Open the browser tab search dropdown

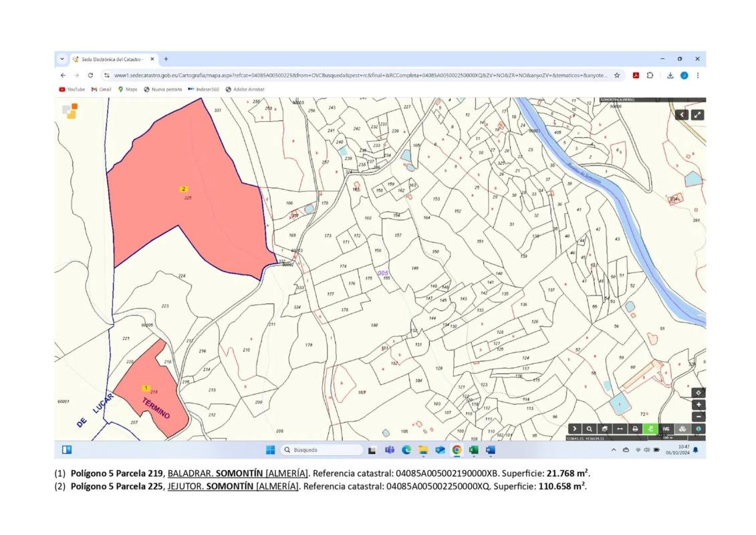[62, 59]
